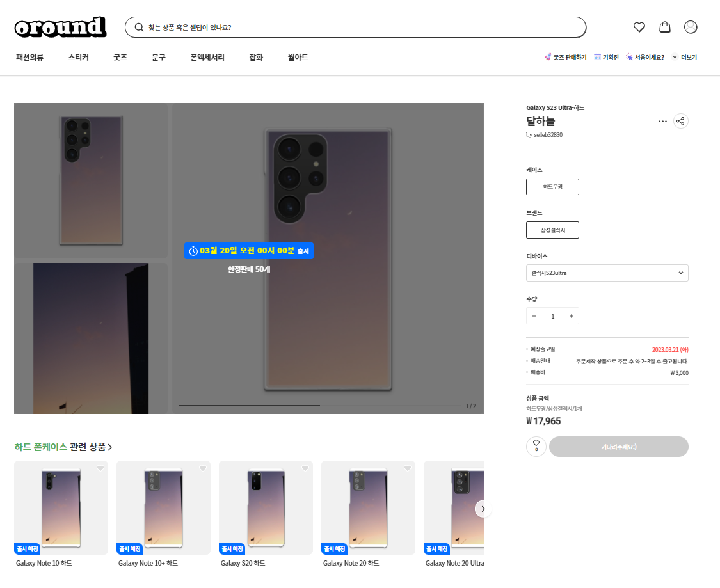This screenshot has height=588, width=720.
Task: Click the 기다려주세요:) button
Action: (618, 447)
